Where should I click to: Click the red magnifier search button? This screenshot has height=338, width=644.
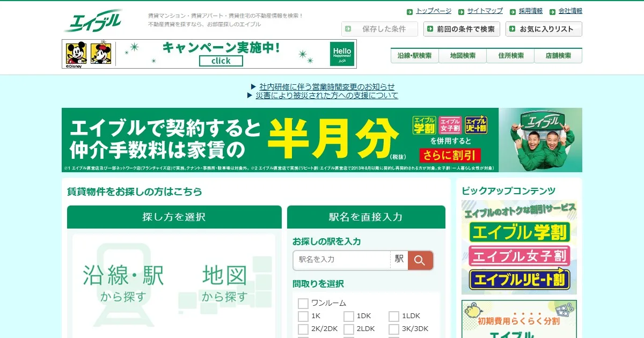pyautogui.click(x=420, y=260)
